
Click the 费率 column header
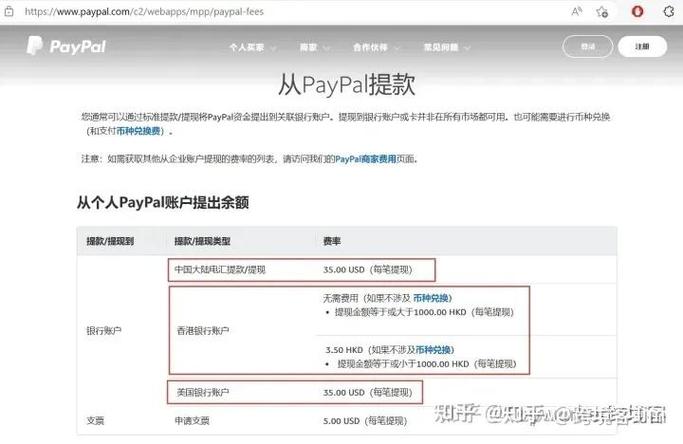pos(331,241)
